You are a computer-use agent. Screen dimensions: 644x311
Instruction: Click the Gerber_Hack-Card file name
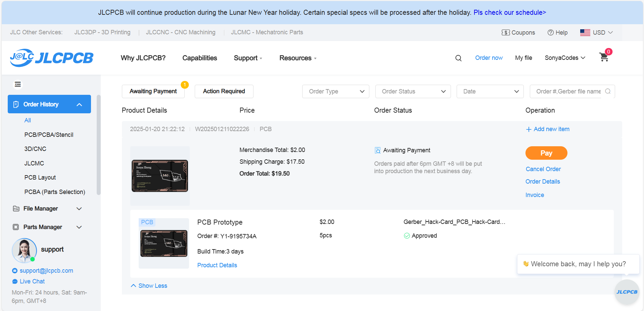(454, 222)
